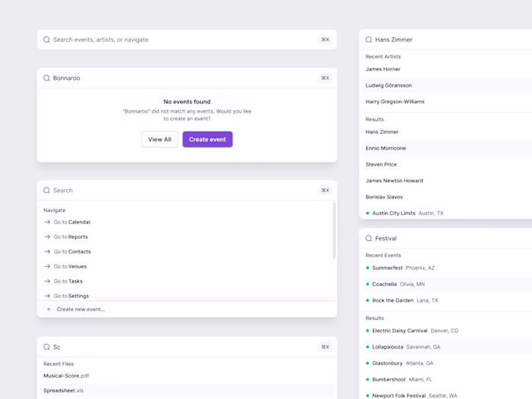The width and height of the screenshot is (532, 399).
Task: Open Glastonbury Atlanta, GA result
Action: 447,363
